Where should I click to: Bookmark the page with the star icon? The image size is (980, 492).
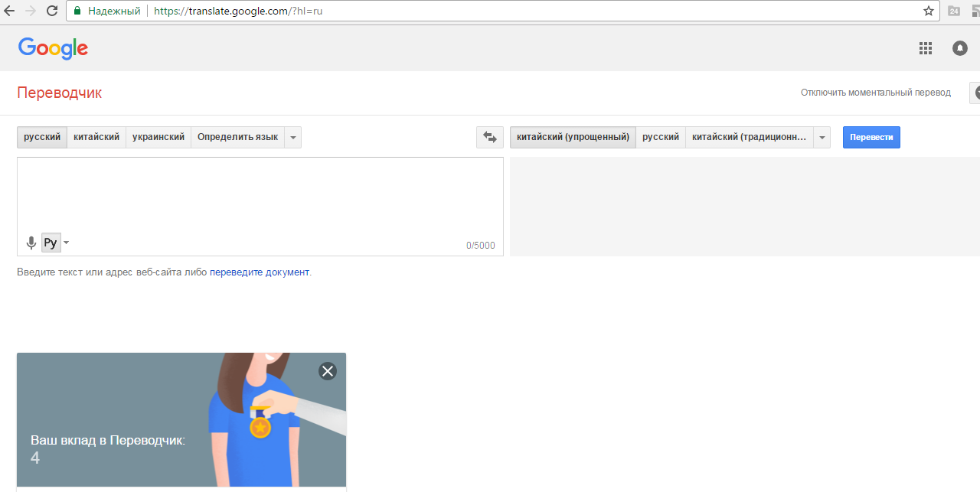[929, 11]
